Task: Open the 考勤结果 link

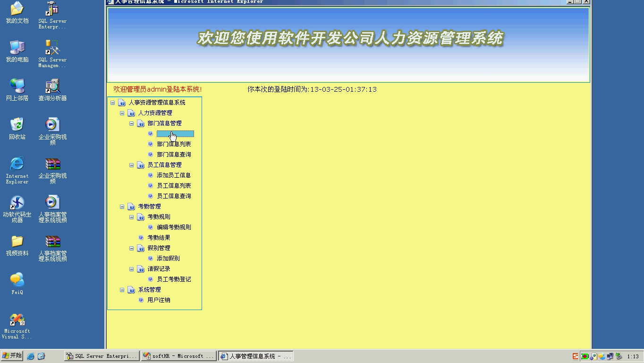Action: click(x=159, y=238)
